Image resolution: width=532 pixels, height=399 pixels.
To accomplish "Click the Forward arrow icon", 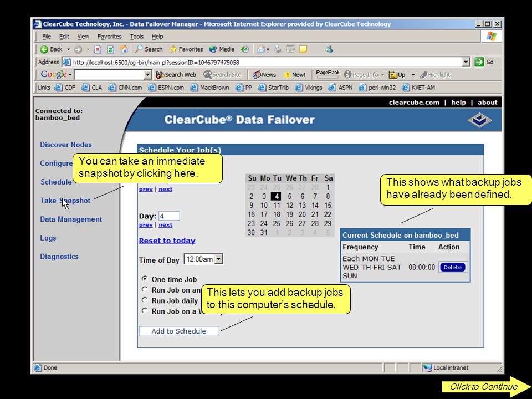I will pyautogui.click(x=78, y=49).
